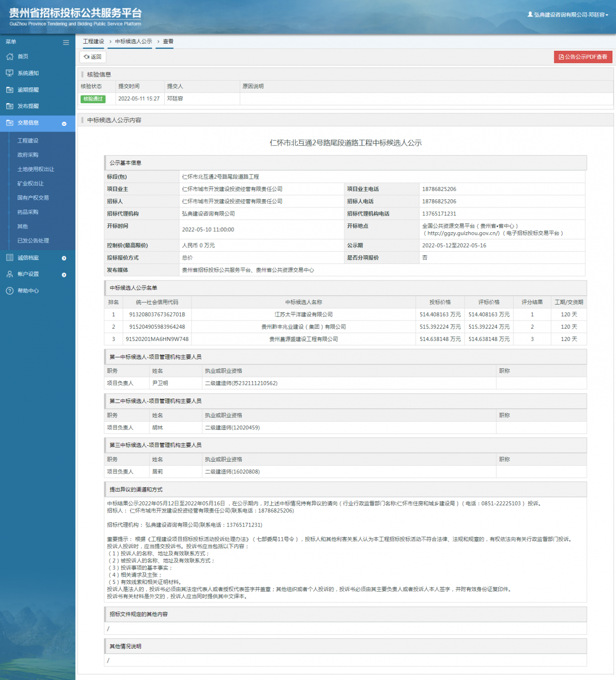Screen dimensions: 616x680
Task: Click the page title 仁怀市北互通2号路尾段道路工程中标候选人公示
Action: pyautogui.click(x=345, y=143)
